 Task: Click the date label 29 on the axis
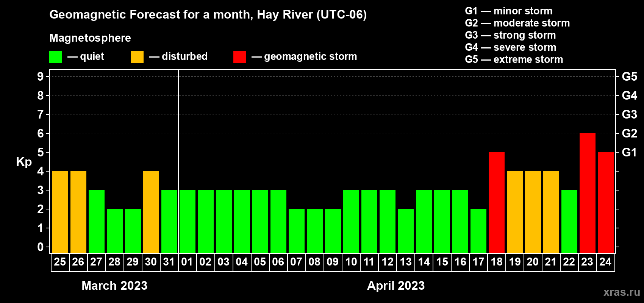pyautogui.click(x=133, y=262)
